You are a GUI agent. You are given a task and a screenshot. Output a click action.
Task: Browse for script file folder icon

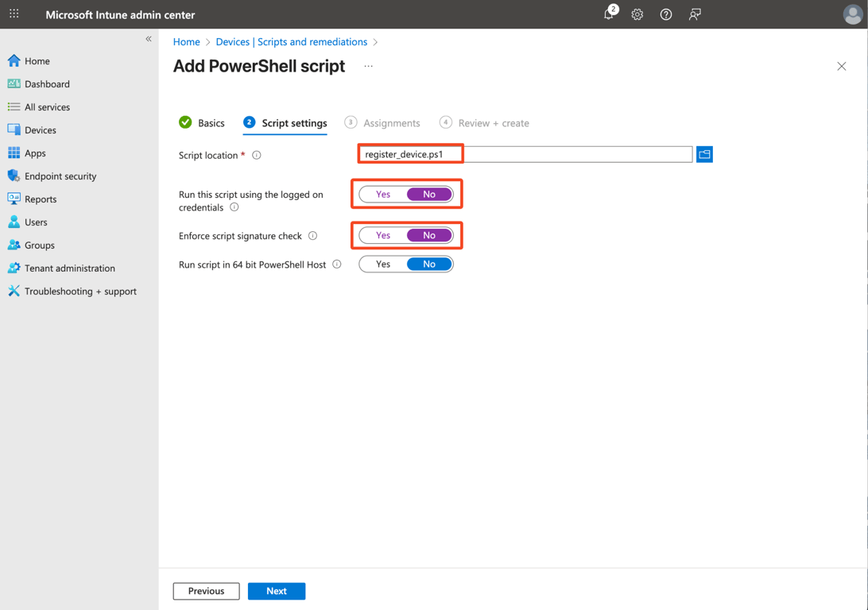704,154
